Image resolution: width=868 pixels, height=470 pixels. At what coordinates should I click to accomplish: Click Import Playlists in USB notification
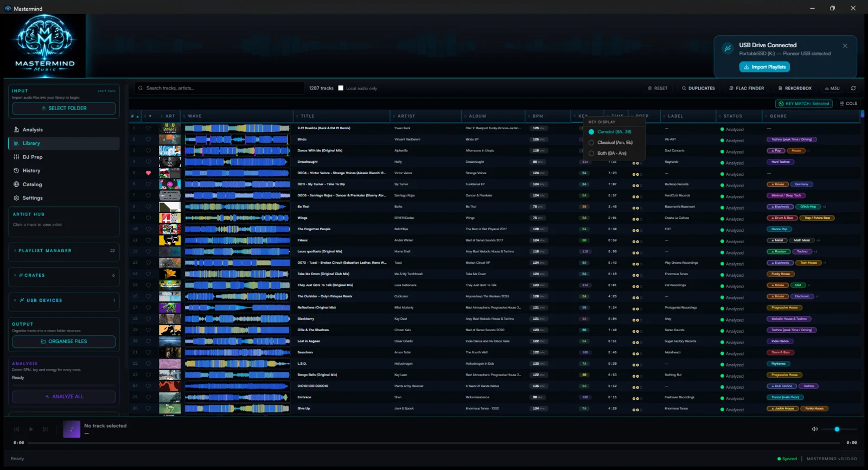point(764,67)
